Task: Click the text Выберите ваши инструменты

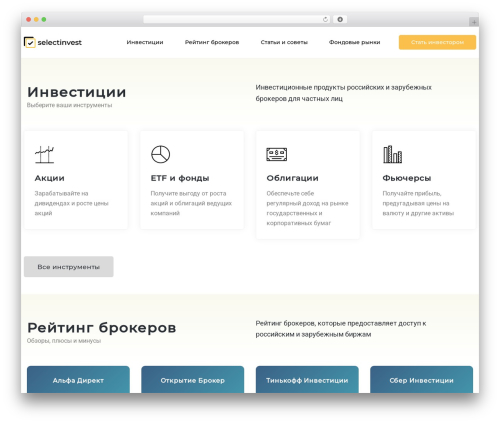Action: (69, 105)
